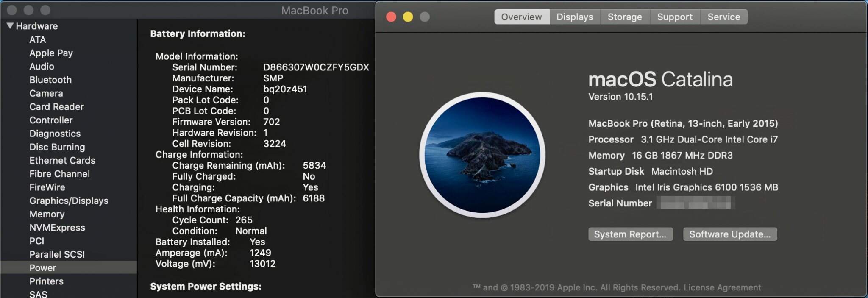Select Power in the sidebar

point(43,268)
